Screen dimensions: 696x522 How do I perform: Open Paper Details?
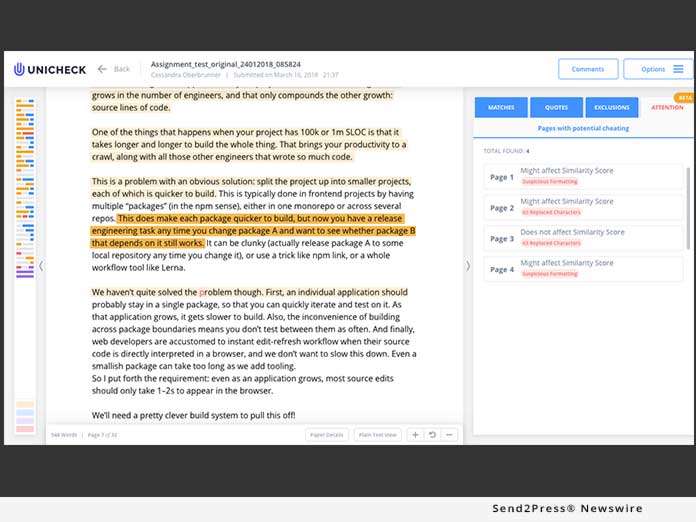coord(327,434)
